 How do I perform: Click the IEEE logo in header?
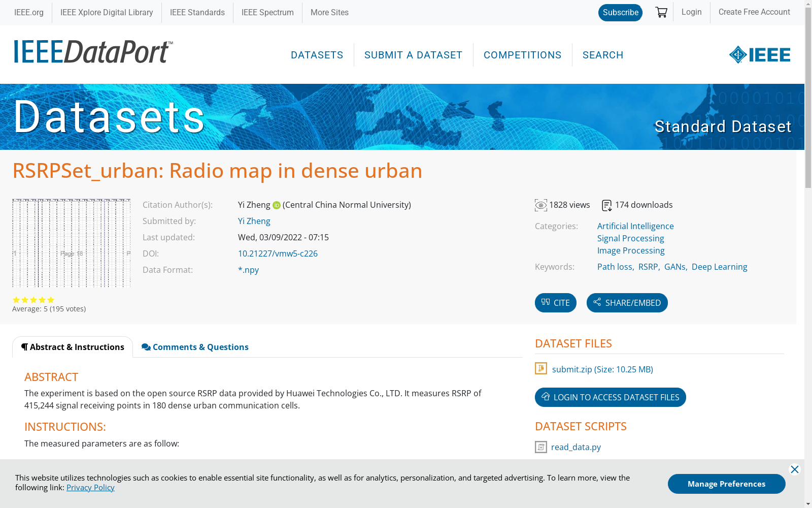pyautogui.click(x=760, y=55)
